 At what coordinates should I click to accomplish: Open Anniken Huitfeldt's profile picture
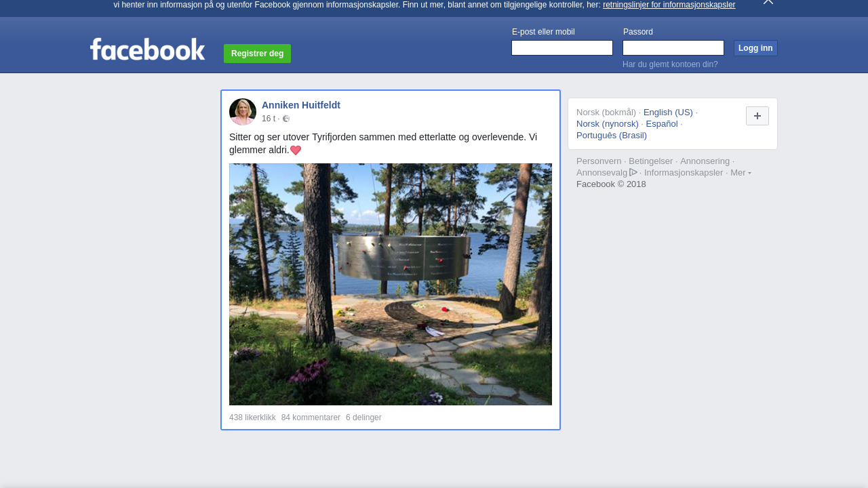(x=243, y=112)
